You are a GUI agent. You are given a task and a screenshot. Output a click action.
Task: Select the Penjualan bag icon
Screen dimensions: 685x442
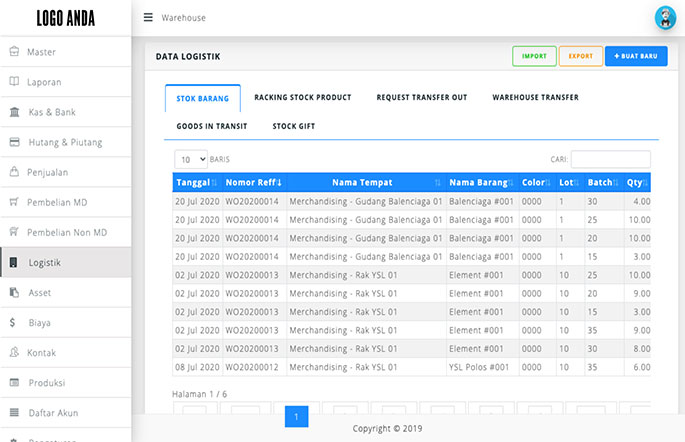pyautogui.click(x=14, y=172)
